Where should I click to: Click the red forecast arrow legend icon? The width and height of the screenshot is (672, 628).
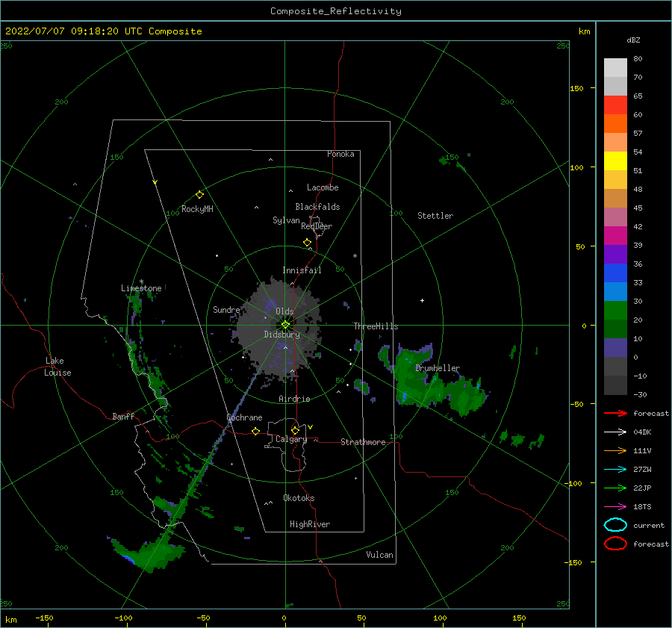point(615,413)
